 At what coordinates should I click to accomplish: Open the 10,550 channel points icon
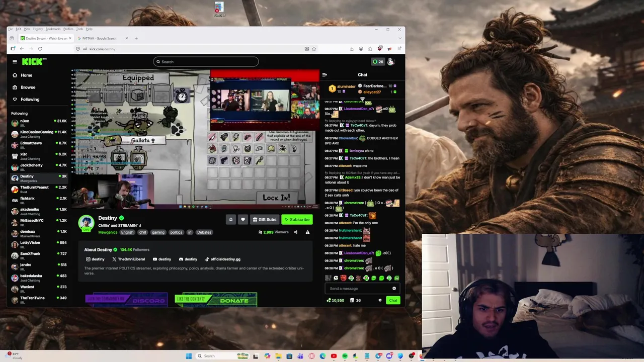(336, 301)
